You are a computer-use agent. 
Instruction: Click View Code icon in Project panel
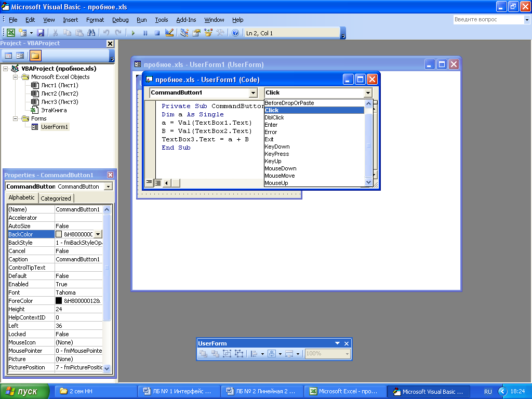click(8, 56)
